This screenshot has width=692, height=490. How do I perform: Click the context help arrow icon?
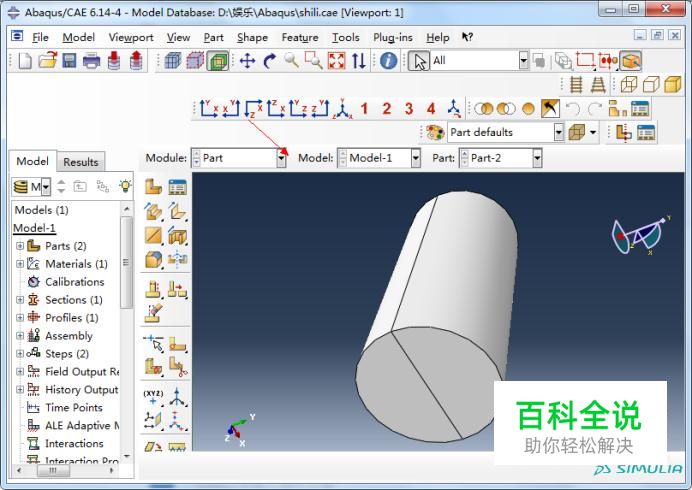click(x=467, y=37)
